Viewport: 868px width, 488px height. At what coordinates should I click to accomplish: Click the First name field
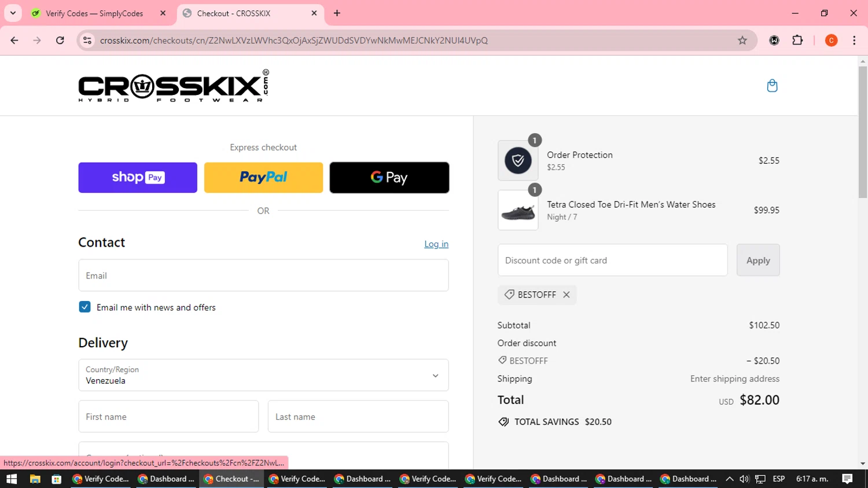pos(168,416)
